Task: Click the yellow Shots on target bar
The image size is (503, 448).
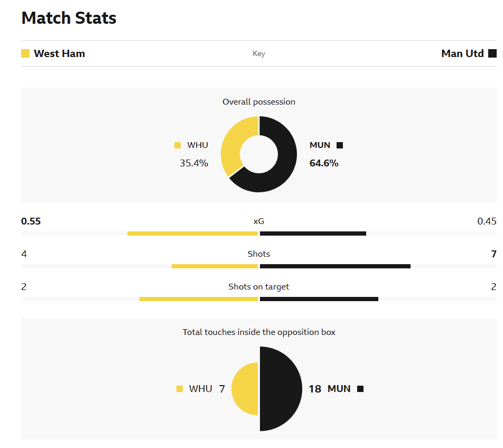Action: (x=199, y=299)
